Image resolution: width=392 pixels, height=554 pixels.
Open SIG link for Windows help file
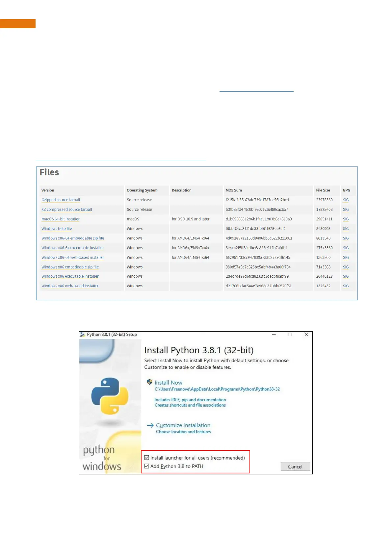(346, 228)
